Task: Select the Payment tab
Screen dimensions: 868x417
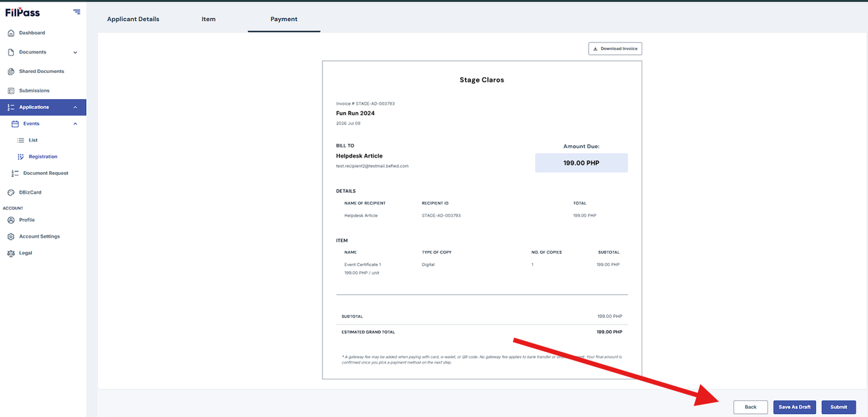Action: [284, 19]
